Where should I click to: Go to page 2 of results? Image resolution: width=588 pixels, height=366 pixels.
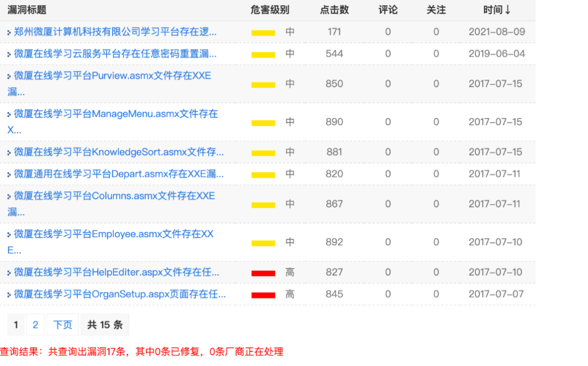[35, 325]
